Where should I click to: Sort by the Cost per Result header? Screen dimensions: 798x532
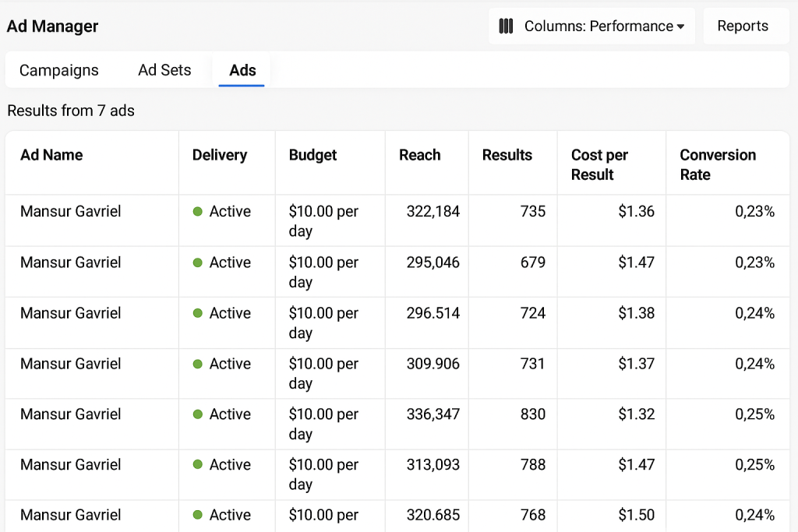[599, 164]
